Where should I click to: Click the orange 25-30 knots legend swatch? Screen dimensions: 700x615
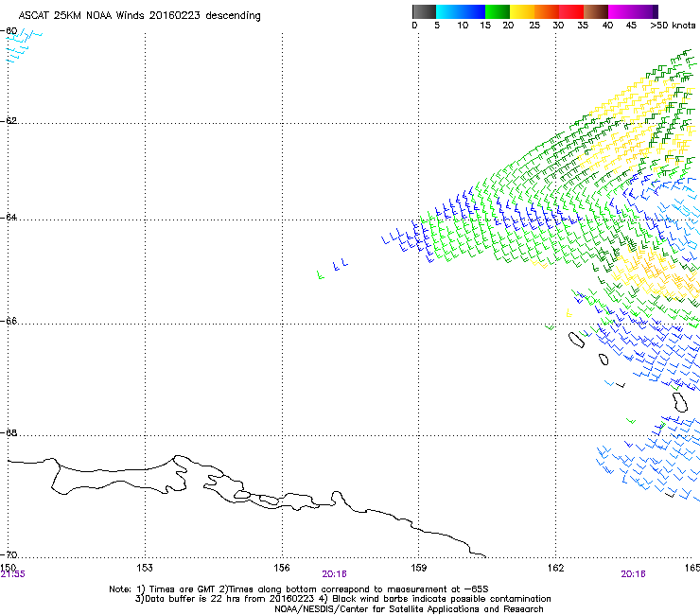547,11
